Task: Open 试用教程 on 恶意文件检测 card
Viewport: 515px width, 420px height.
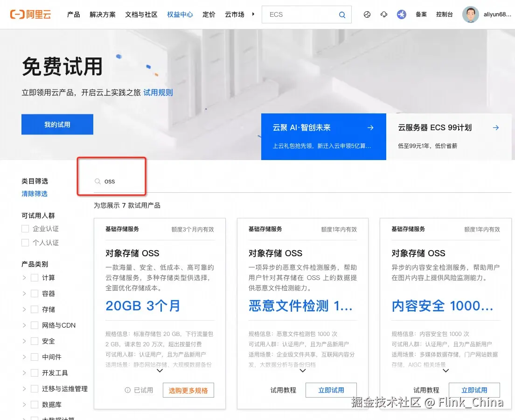Action: click(x=283, y=390)
